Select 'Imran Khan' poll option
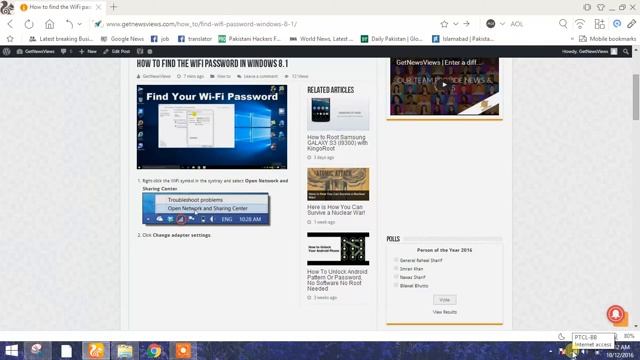This screenshot has height=360, width=640. tap(396, 269)
